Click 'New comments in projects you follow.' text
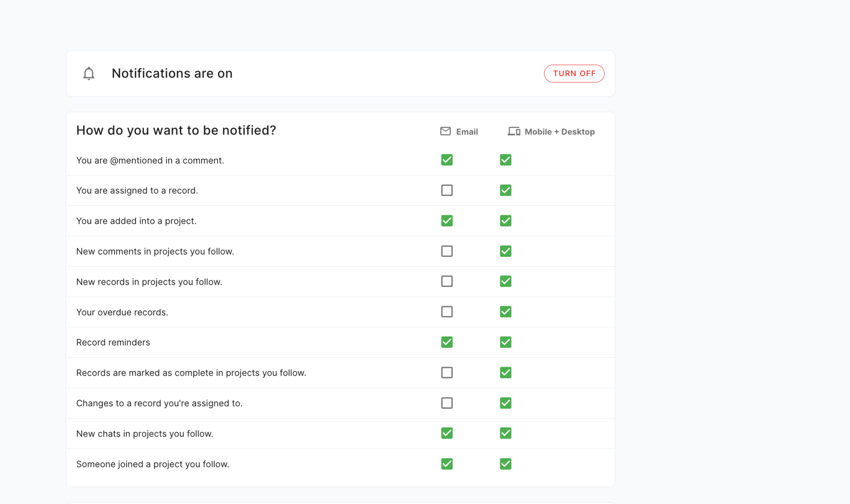Viewport: 850px width, 504px height. tap(155, 251)
